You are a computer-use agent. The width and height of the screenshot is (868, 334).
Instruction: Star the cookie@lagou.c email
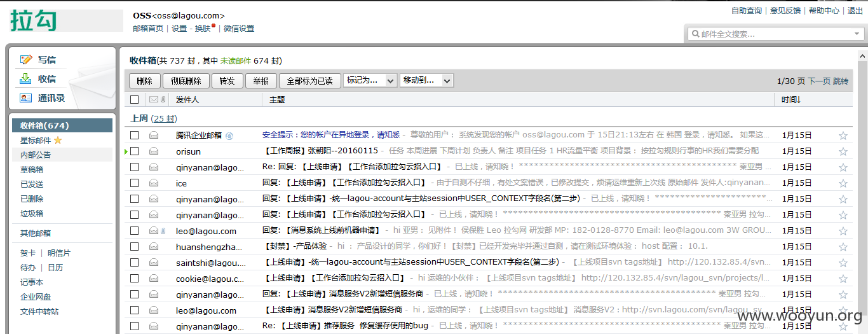pos(843,279)
